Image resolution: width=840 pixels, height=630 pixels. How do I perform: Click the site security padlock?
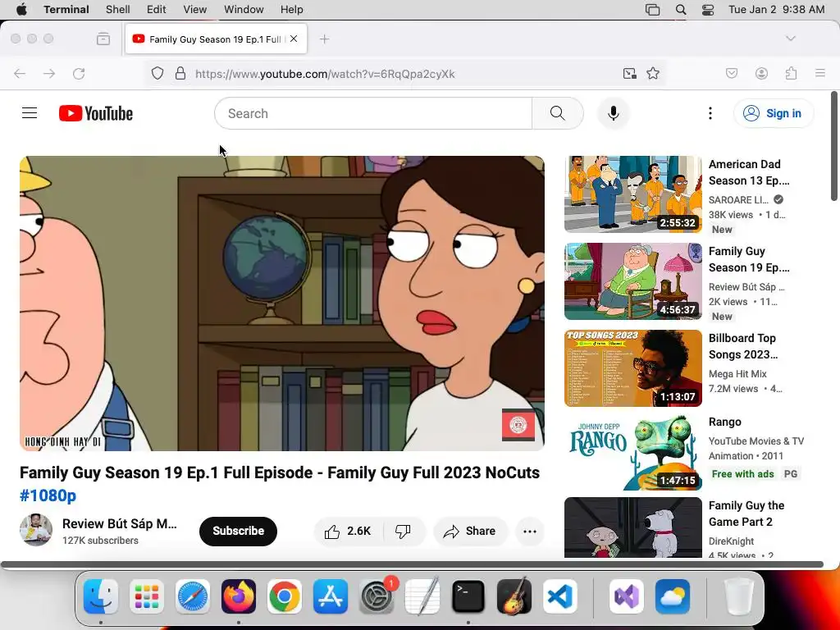point(180,73)
